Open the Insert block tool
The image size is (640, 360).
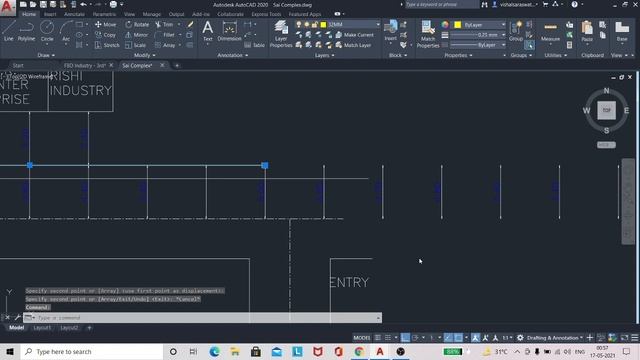(x=391, y=31)
